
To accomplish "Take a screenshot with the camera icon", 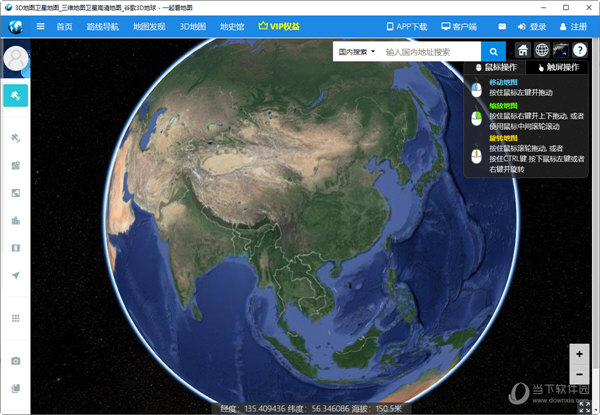I will pos(16,361).
